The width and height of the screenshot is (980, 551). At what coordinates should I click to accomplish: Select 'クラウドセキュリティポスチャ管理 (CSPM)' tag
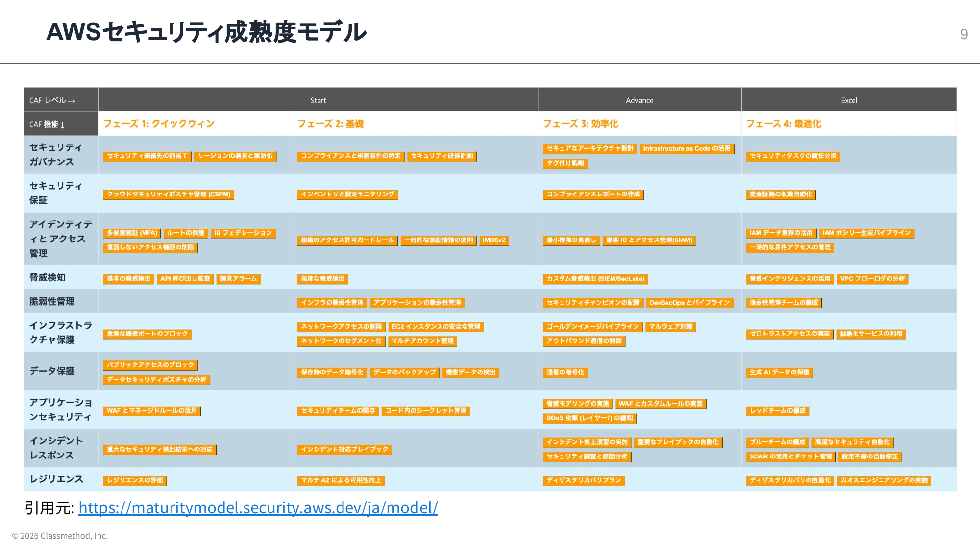tap(169, 194)
